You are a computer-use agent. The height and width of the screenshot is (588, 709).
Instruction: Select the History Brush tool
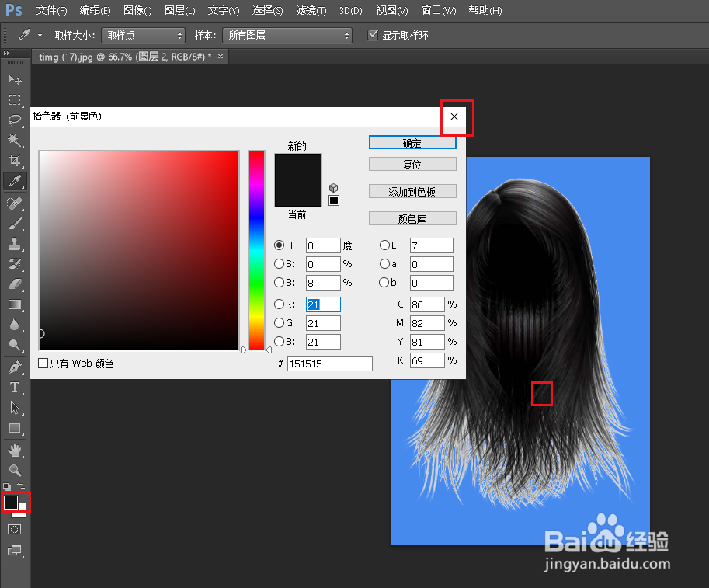[15, 263]
